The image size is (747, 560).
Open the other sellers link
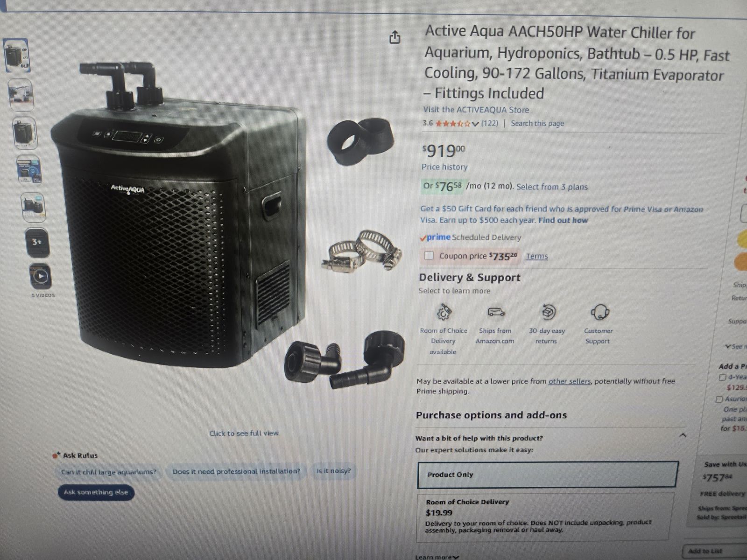tap(569, 381)
